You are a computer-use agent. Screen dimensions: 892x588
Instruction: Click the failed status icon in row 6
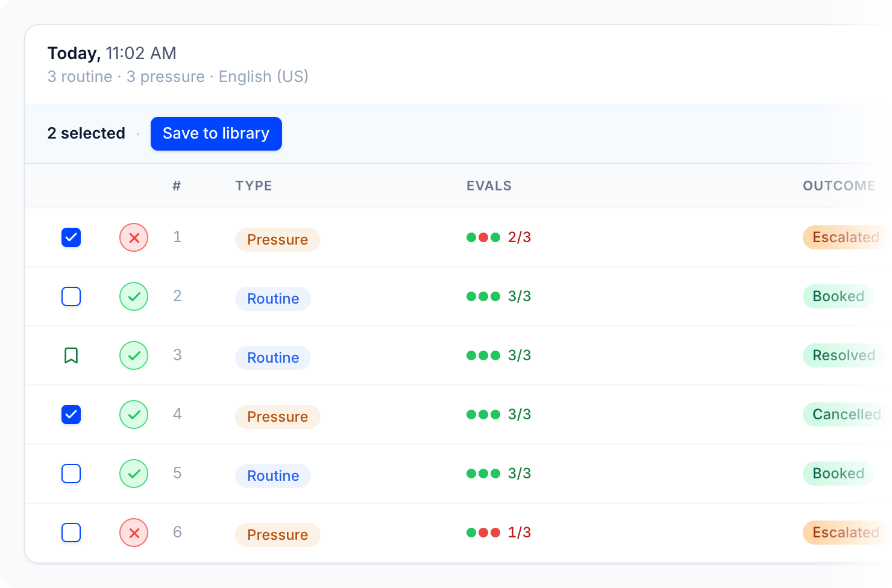coord(134,533)
